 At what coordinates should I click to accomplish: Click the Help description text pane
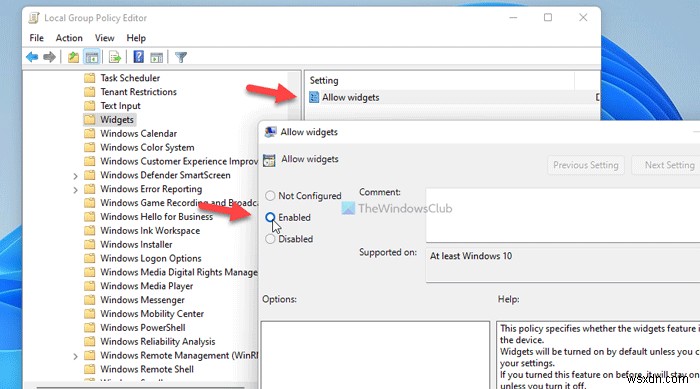(598, 355)
